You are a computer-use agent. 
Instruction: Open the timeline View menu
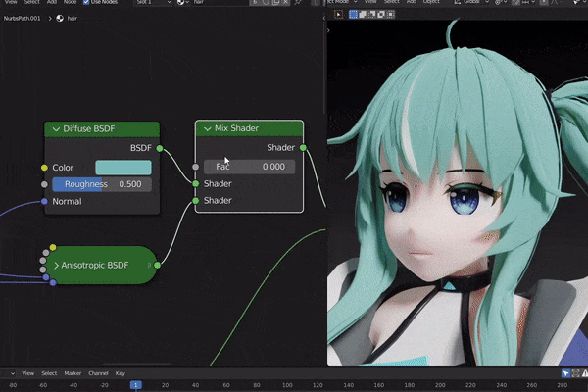pyautogui.click(x=27, y=373)
